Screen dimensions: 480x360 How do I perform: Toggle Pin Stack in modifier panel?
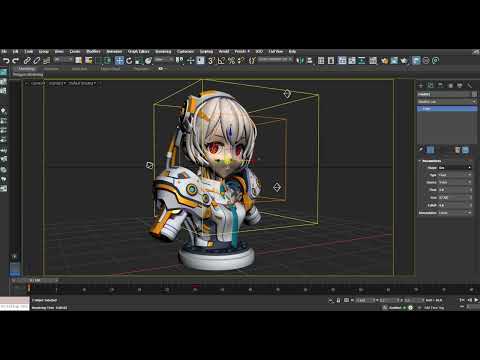[x=421, y=150]
